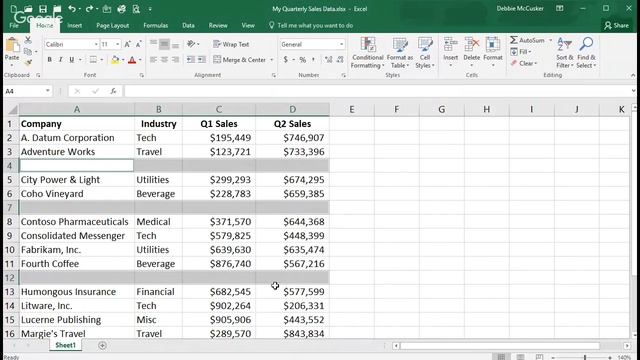The image size is (640, 360).
Task: Click in the formula bar input
Action: tap(378, 91)
